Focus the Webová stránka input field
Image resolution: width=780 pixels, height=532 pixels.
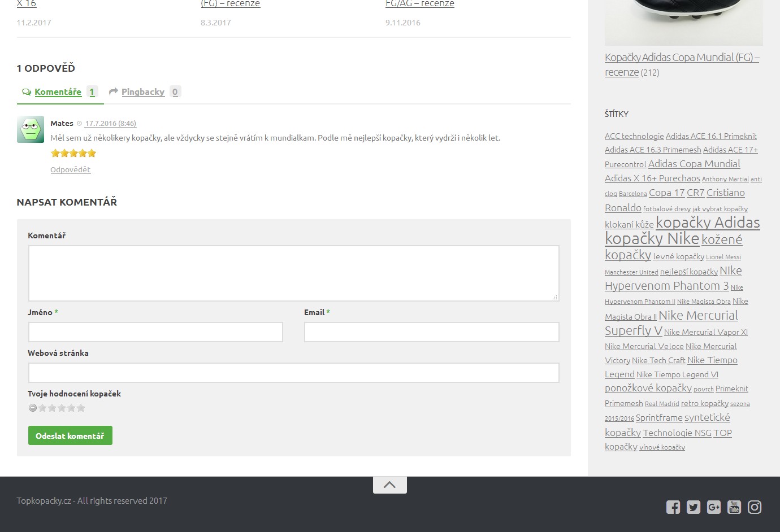point(294,373)
